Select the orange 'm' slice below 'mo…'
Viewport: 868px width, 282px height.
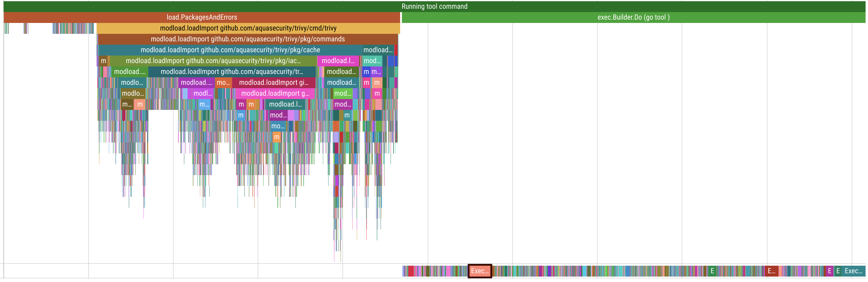click(x=277, y=137)
